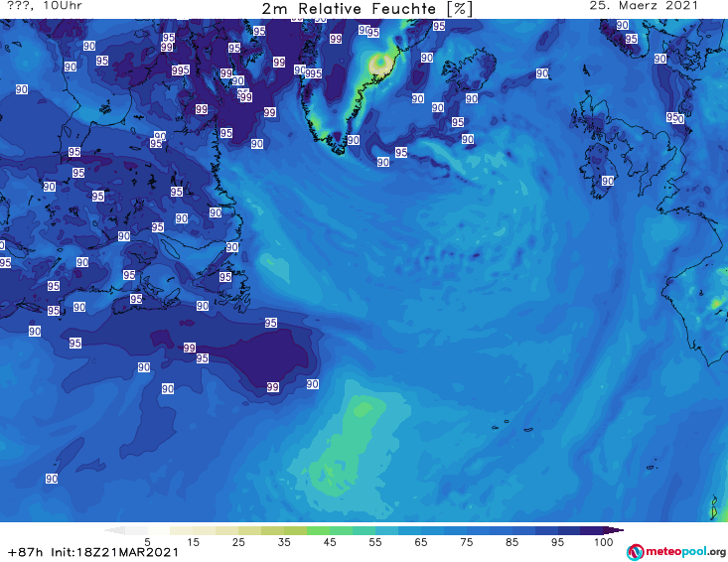Click the green low-humidity patch in the mid-Atlantic
Image resolution: width=728 pixels, height=562 pixels.
click(x=349, y=446)
